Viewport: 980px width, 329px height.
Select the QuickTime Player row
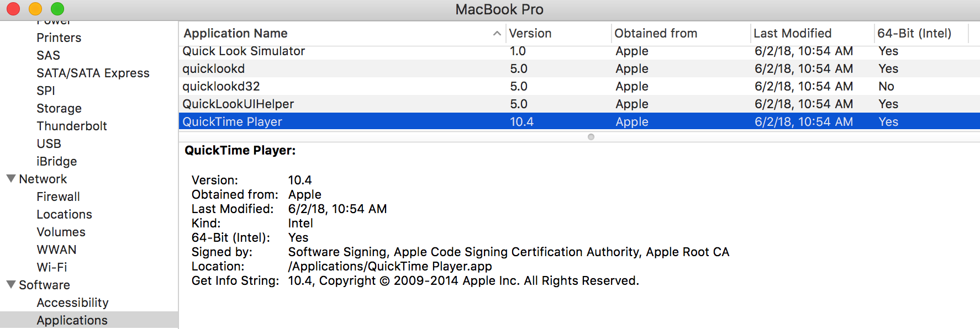579,121
